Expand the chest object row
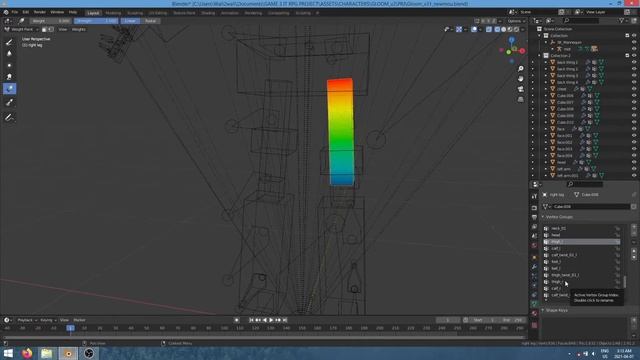 pyautogui.click(x=546, y=89)
